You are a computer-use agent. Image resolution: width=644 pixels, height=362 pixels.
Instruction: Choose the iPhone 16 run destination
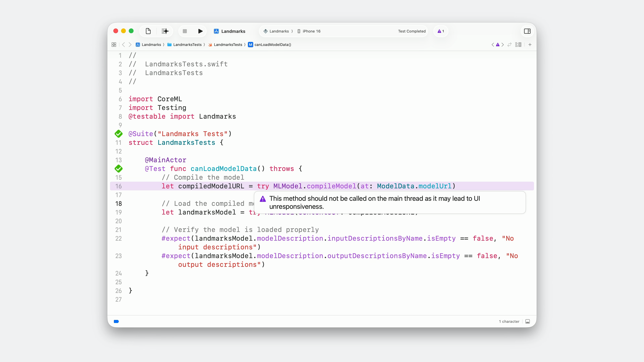tap(311, 31)
